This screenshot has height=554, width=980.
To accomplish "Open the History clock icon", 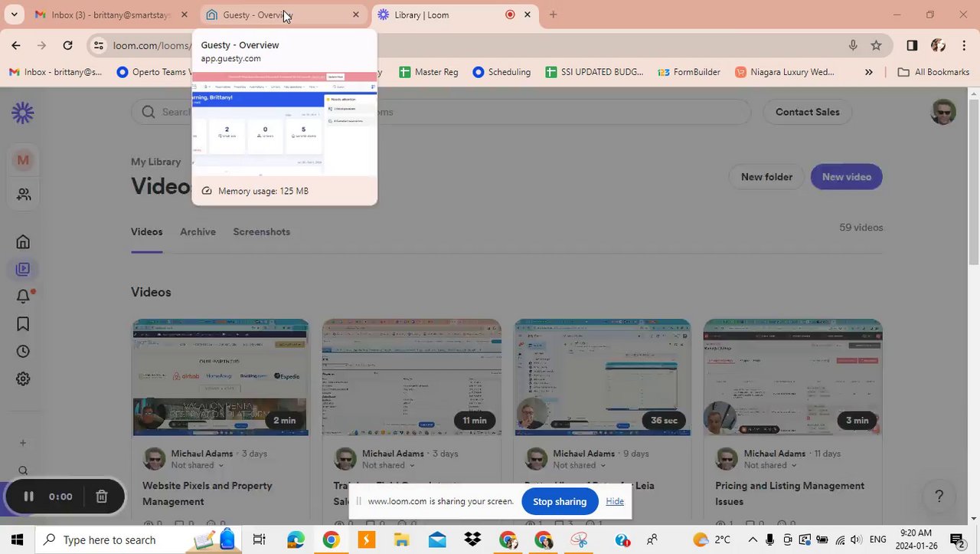I will pos(23,352).
